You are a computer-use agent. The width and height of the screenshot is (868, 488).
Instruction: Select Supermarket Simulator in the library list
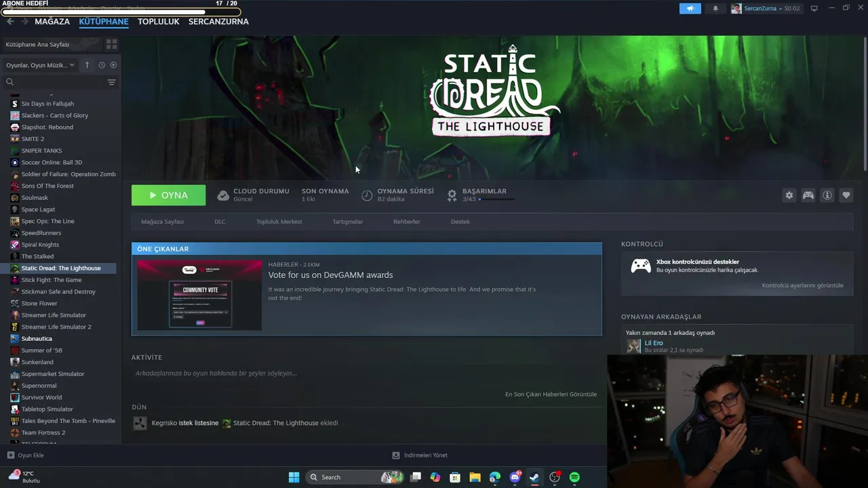point(53,374)
